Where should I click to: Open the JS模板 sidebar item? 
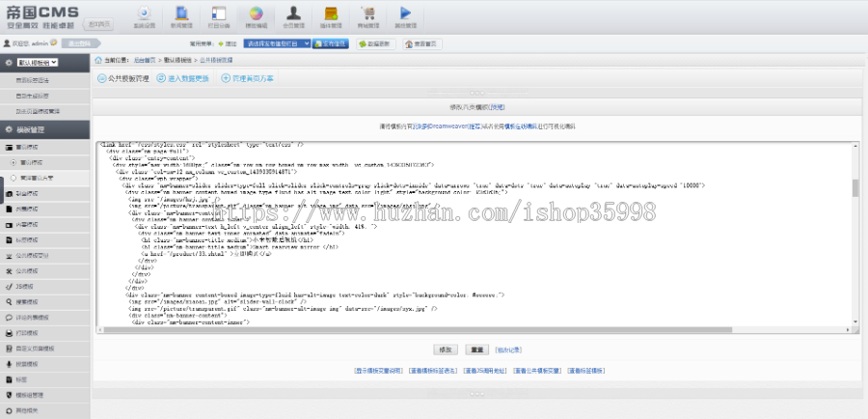[44, 287]
